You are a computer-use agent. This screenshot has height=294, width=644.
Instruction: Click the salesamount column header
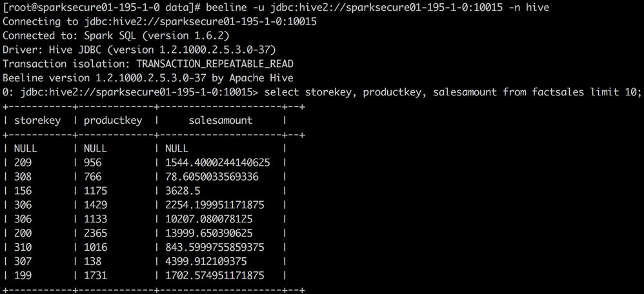(x=221, y=121)
